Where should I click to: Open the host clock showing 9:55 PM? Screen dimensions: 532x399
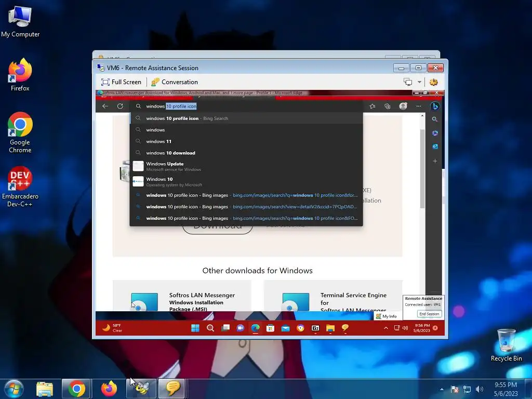506,389
